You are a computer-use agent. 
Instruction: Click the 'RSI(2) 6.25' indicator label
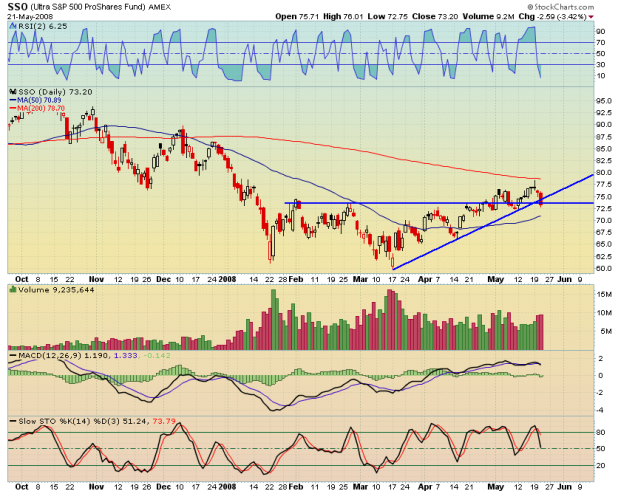43,26
